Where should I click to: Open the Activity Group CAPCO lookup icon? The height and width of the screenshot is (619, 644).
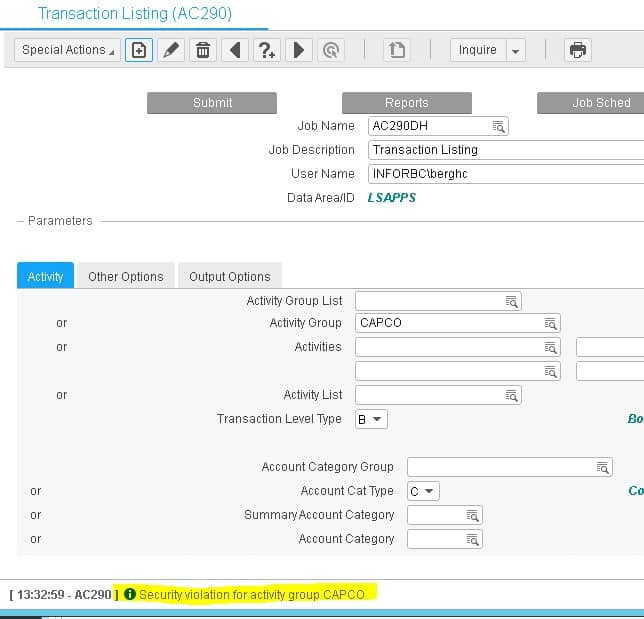point(550,324)
